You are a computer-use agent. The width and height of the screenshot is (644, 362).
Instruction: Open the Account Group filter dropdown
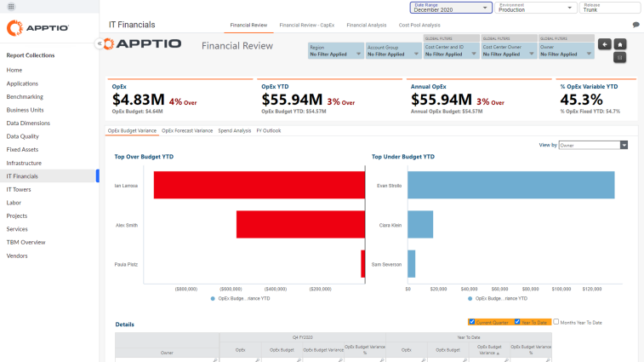tap(393, 50)
